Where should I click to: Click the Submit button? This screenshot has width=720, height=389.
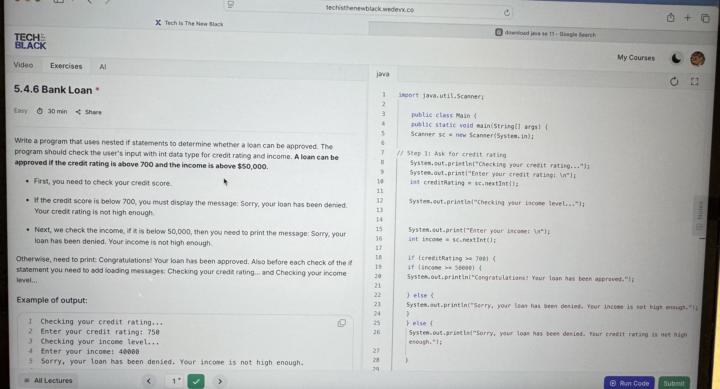[x=674, y=383]
